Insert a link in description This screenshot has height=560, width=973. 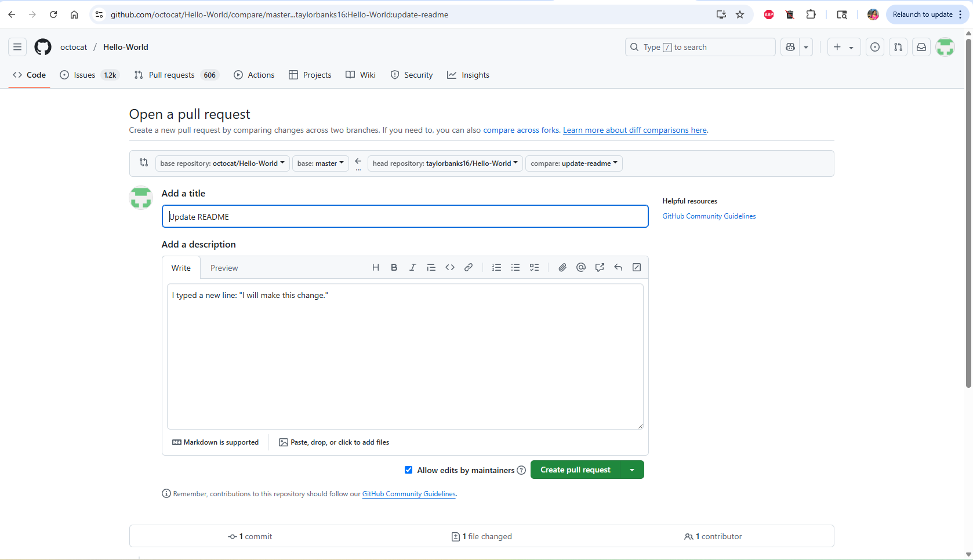coord(469,267)
